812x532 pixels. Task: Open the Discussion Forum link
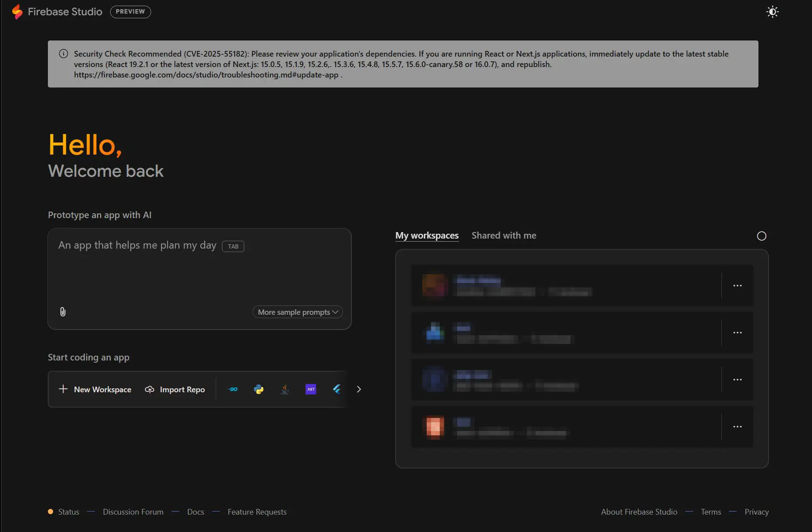click(x=133, y=512)
